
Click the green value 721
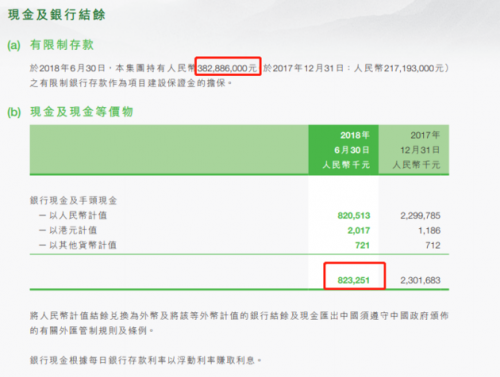(x=362, y=246)
